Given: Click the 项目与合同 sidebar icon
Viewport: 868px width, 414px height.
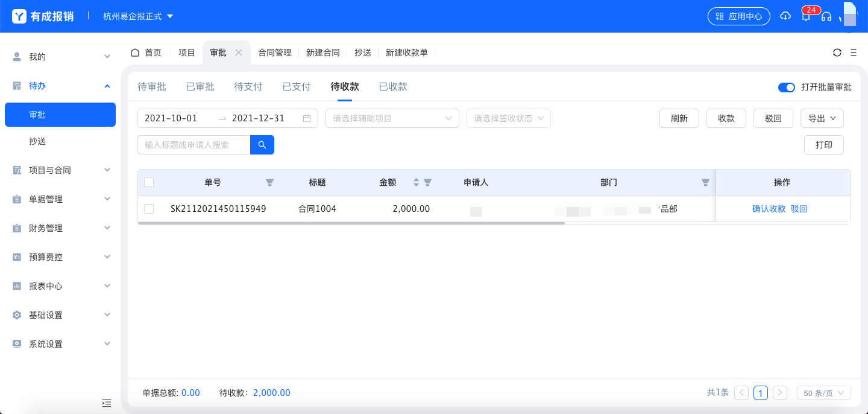Looking at the screenshot, I should (x=17, y=170).
